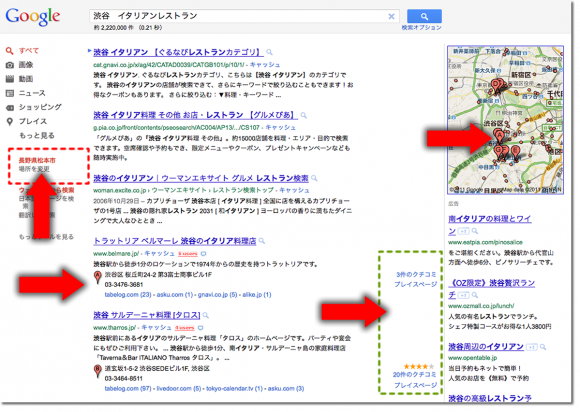Click preview magnifier next to ベルマーレ result

click(x=262, y=242)
